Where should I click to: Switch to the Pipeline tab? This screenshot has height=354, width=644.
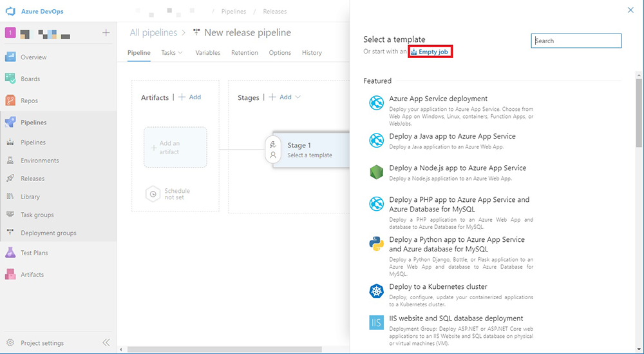139,53
